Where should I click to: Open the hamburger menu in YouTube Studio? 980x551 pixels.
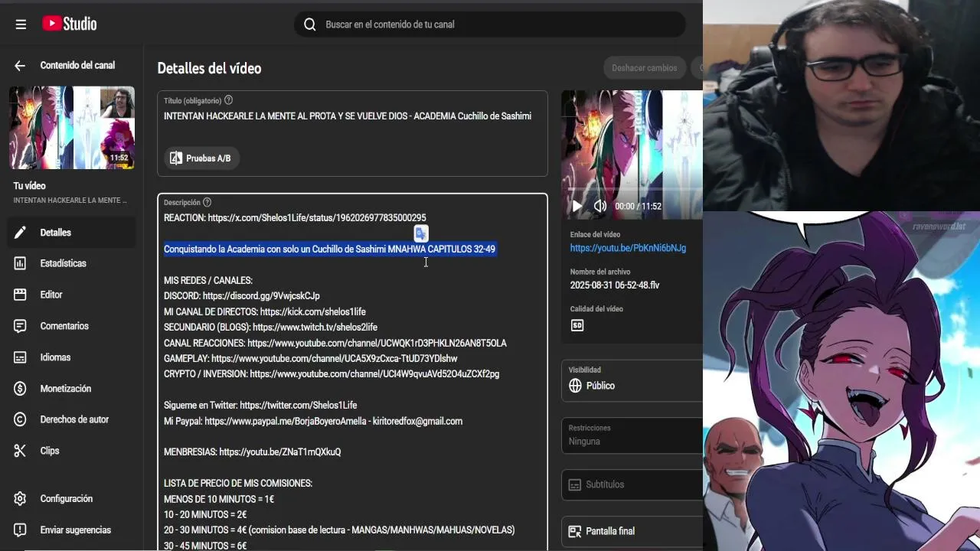point(21,24)
